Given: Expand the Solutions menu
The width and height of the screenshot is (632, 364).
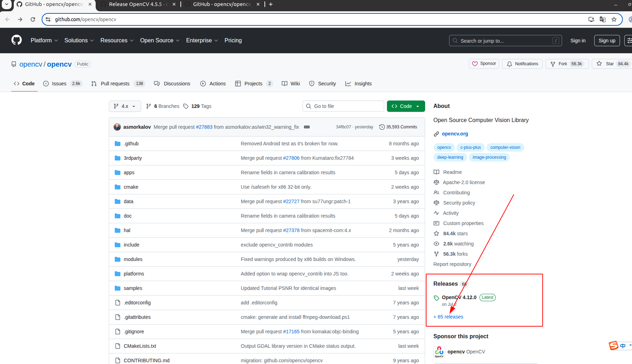Looking at the screenshot, I should point(79,41).
